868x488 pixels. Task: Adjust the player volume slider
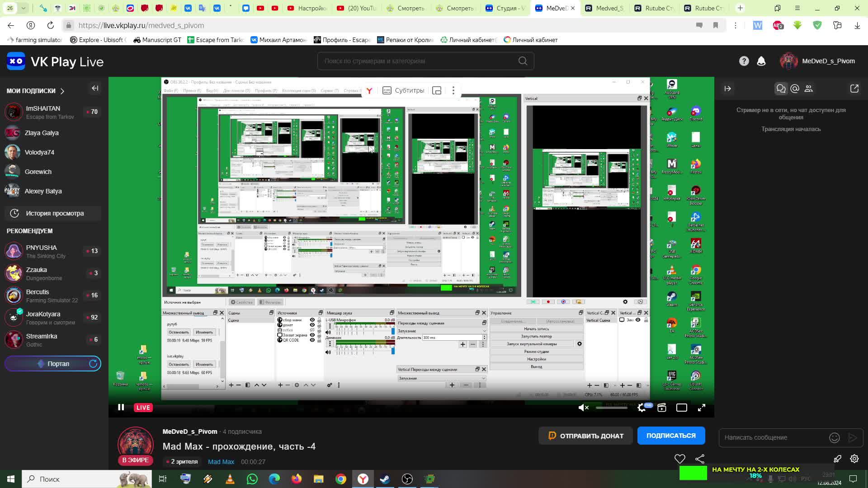[x=611, y=408]
